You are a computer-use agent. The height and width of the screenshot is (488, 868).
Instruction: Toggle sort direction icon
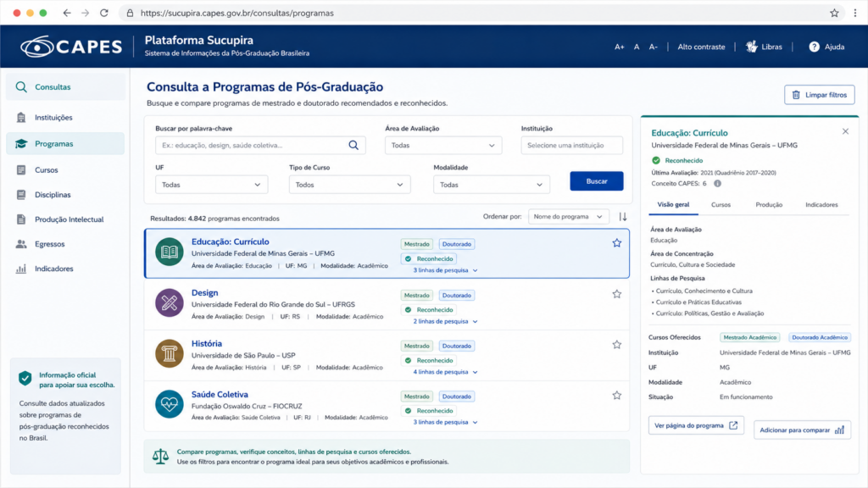point(623,217)
